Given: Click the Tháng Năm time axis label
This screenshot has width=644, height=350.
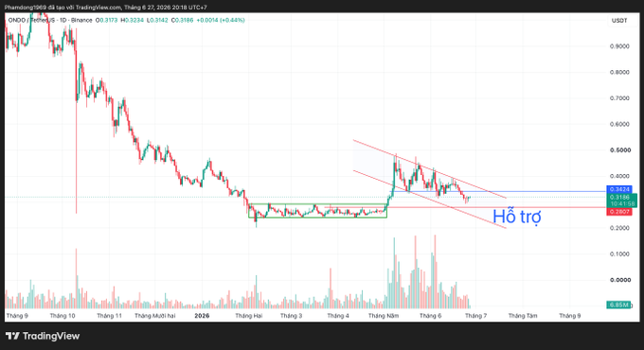Looking at the screenshot, I should [x=384, y=316].
